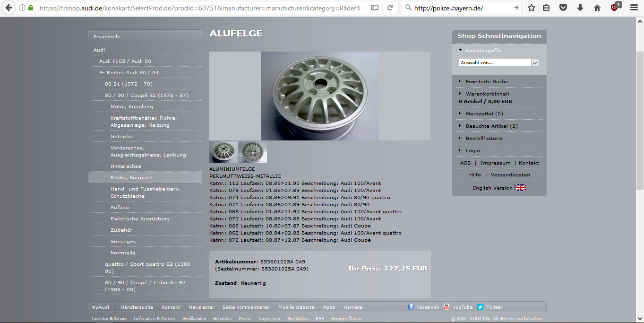The height and width of the screenshot is (323, 644).
Task: Expand the Besuchte Artikel (2) section
Action: pos(491,126)
